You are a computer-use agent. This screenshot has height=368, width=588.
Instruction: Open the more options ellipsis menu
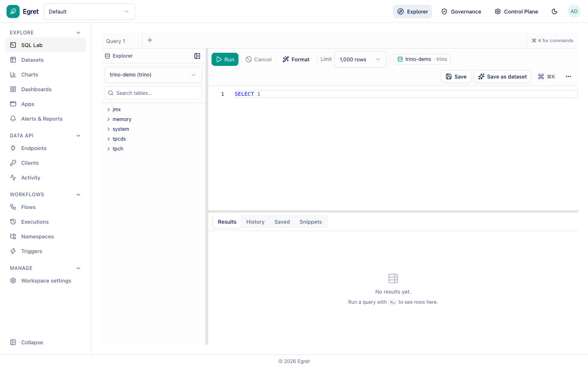(568, 76)
